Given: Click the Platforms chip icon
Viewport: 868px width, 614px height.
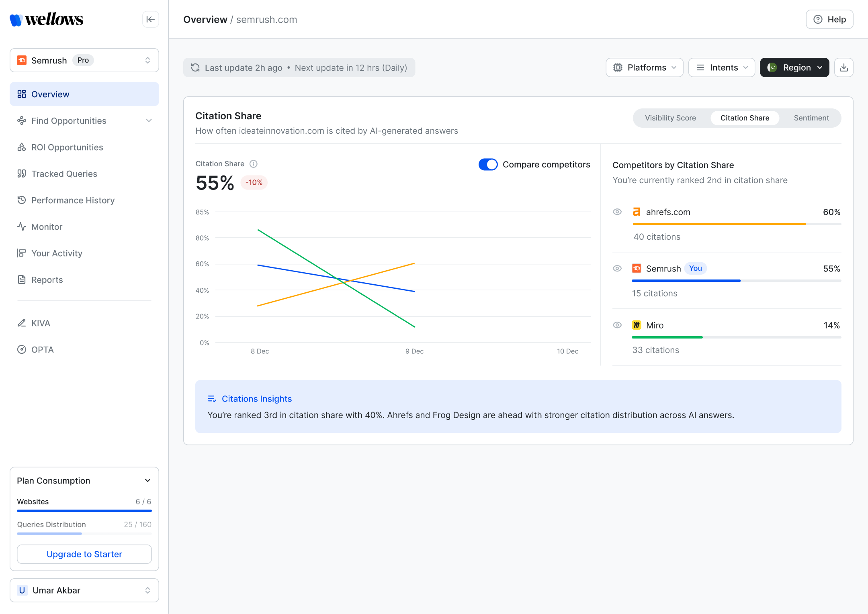Looking at the screenshot, I should (x=618, y=67).
